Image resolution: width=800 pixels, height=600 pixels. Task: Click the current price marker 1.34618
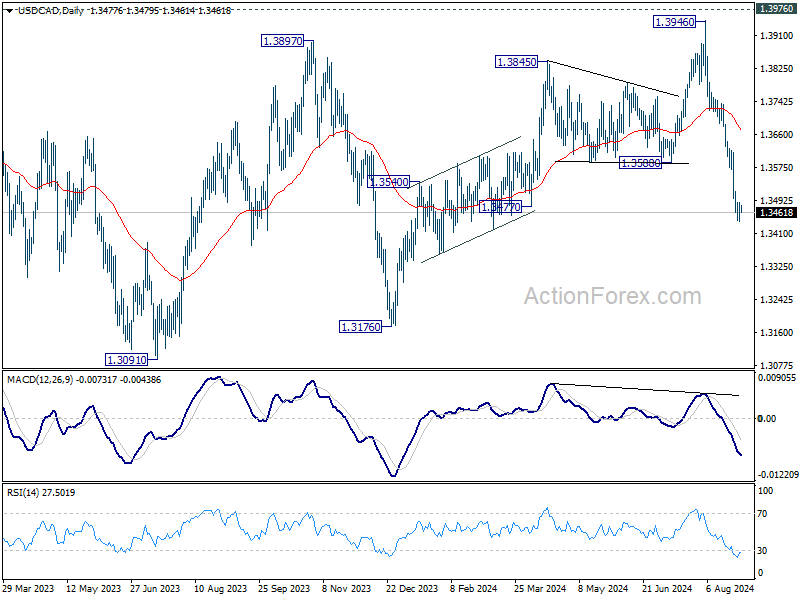(777, 213)
